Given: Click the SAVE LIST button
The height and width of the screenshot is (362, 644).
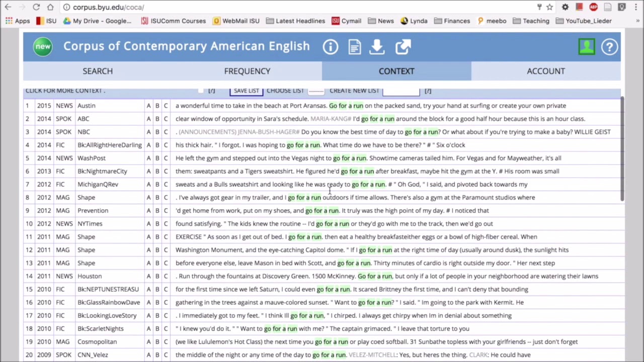Looking at the screenshot, I should point(246,90).
